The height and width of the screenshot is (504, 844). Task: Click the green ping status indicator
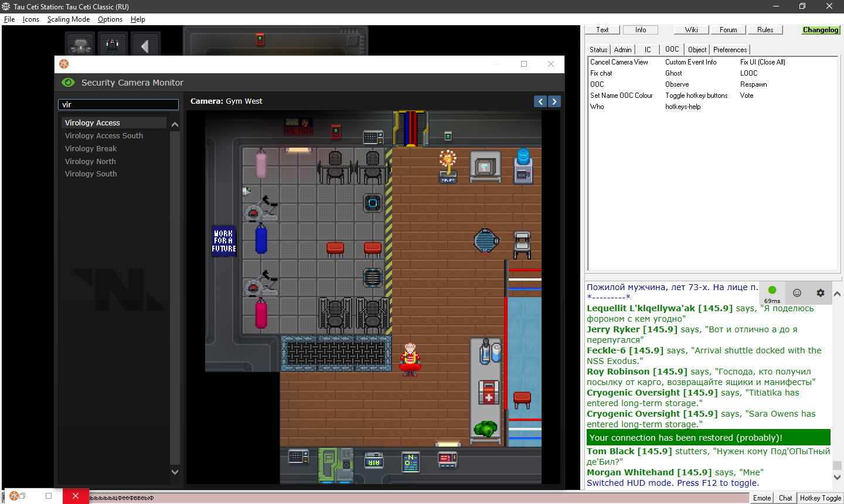pos(772,290)
